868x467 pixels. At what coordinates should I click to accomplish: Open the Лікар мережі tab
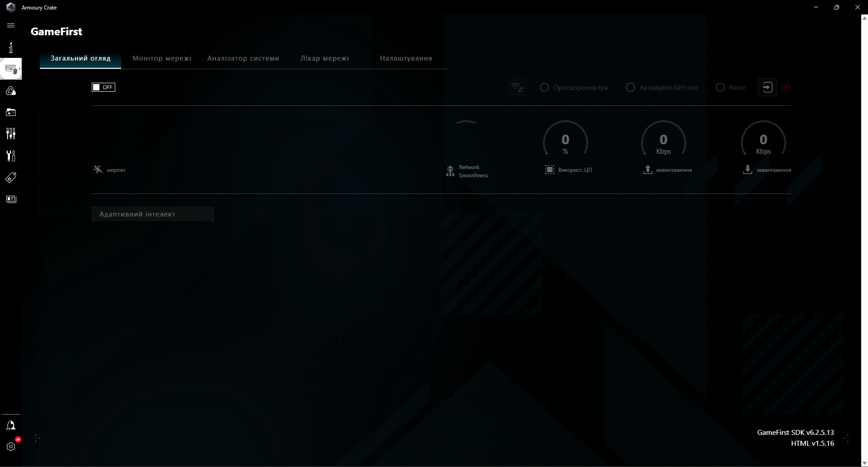click(325, 58)
